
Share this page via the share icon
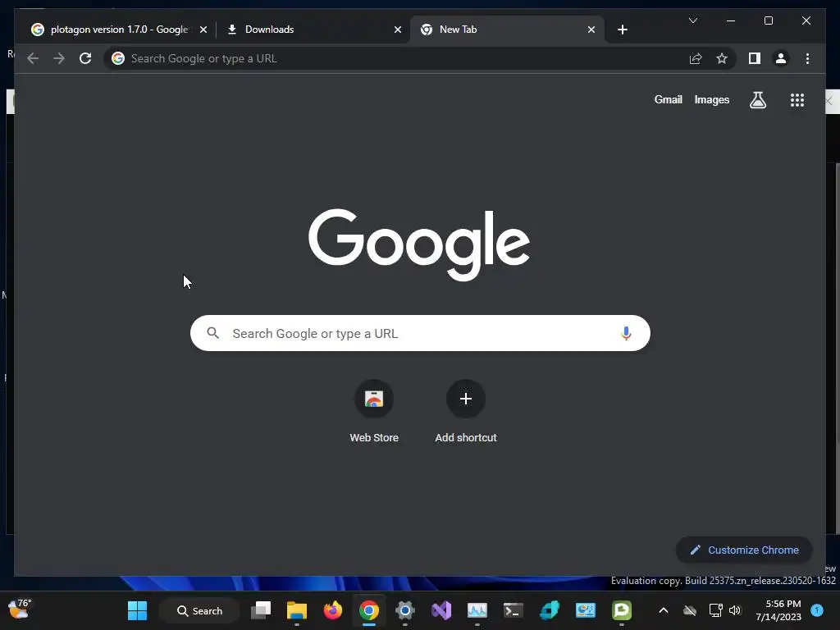pos(696,58)
